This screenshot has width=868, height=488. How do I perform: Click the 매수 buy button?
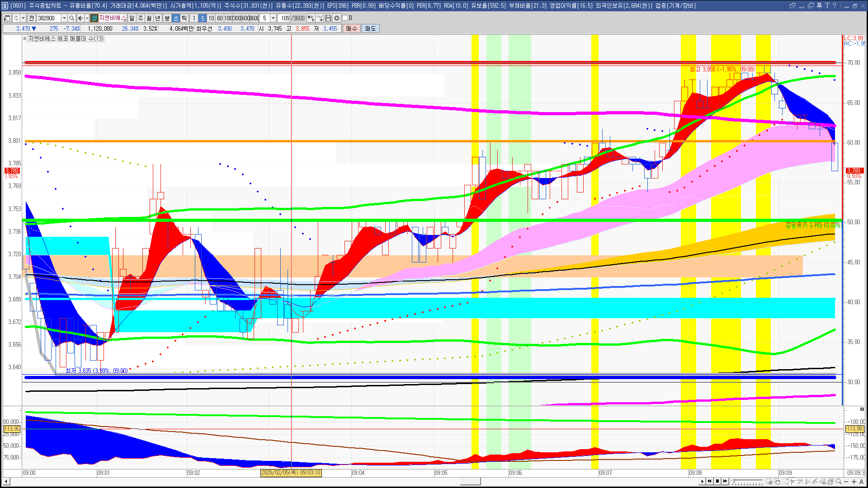tap(352, 28)
